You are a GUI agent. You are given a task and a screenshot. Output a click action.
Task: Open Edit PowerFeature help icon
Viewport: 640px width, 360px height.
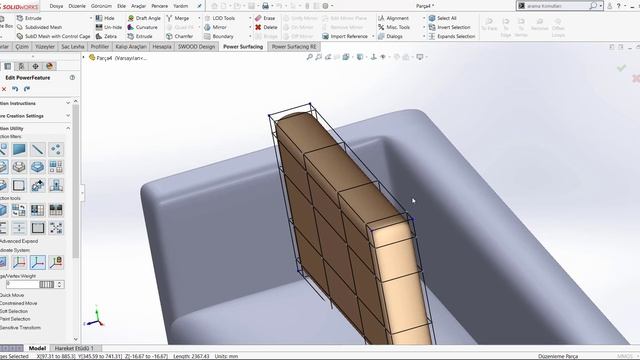point(72,78)
